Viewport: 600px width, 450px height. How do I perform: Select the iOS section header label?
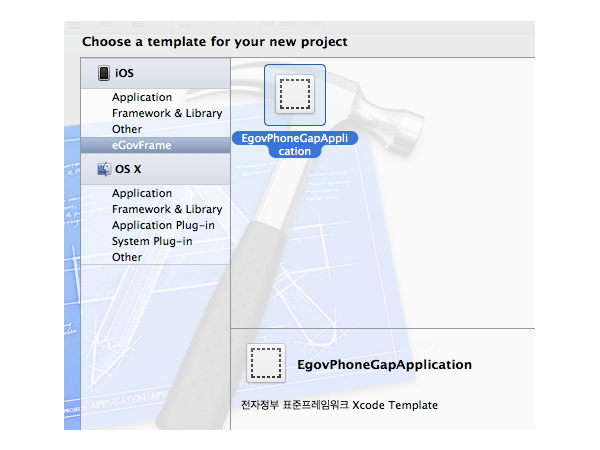click(124, 73)
